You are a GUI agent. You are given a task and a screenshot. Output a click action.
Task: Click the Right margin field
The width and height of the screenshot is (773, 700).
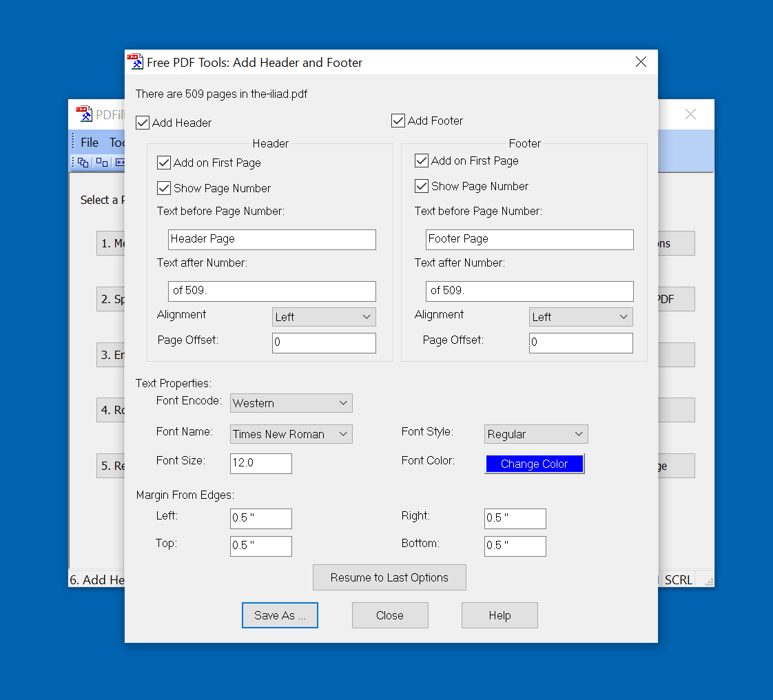515,519
